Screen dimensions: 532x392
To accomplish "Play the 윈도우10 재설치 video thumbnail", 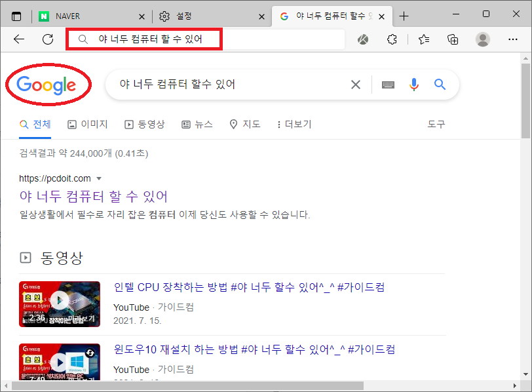I will click(60, 362).
